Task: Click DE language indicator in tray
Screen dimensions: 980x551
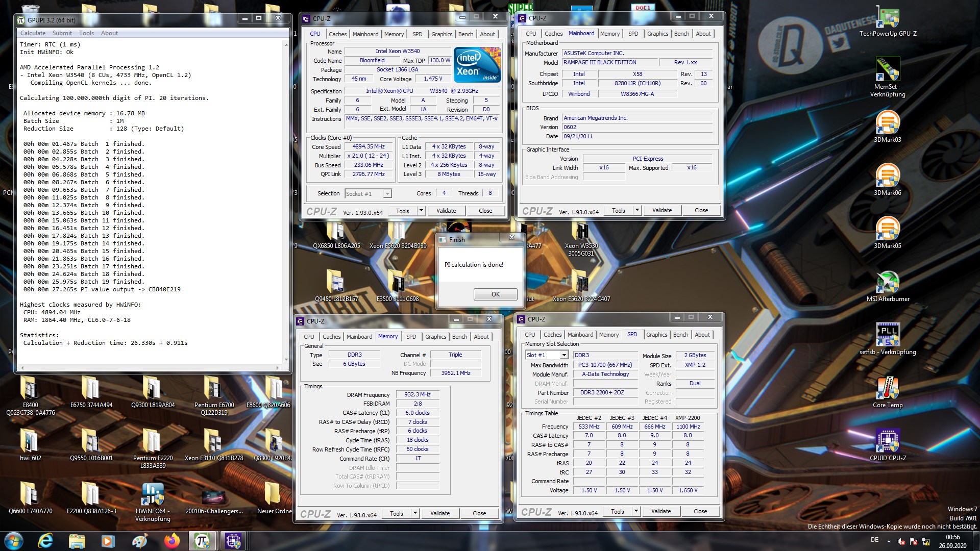Action: pyautogui.click(x=874, y=540)
